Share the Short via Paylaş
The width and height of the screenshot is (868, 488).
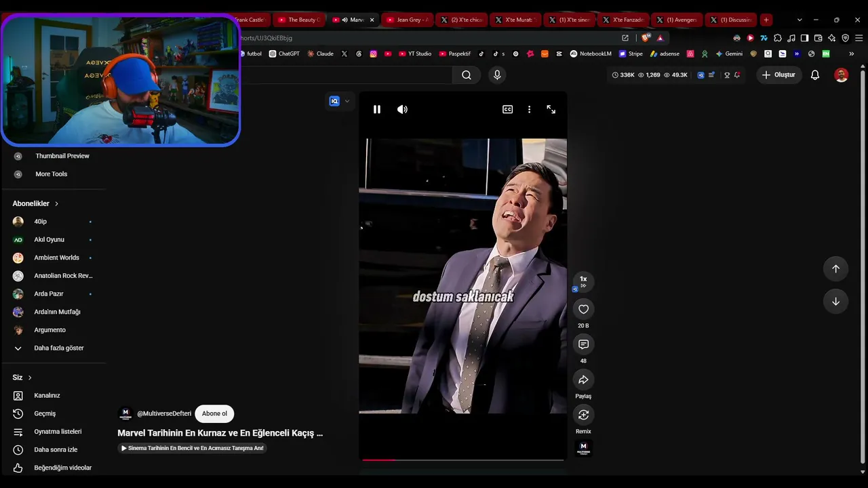point(583,380)
